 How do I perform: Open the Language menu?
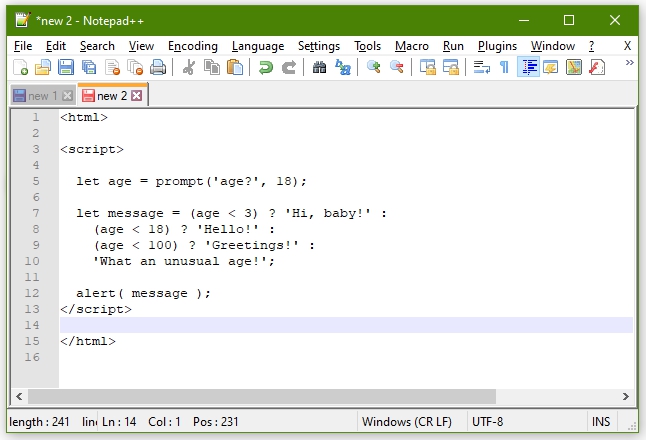click(x=258, y=46)
